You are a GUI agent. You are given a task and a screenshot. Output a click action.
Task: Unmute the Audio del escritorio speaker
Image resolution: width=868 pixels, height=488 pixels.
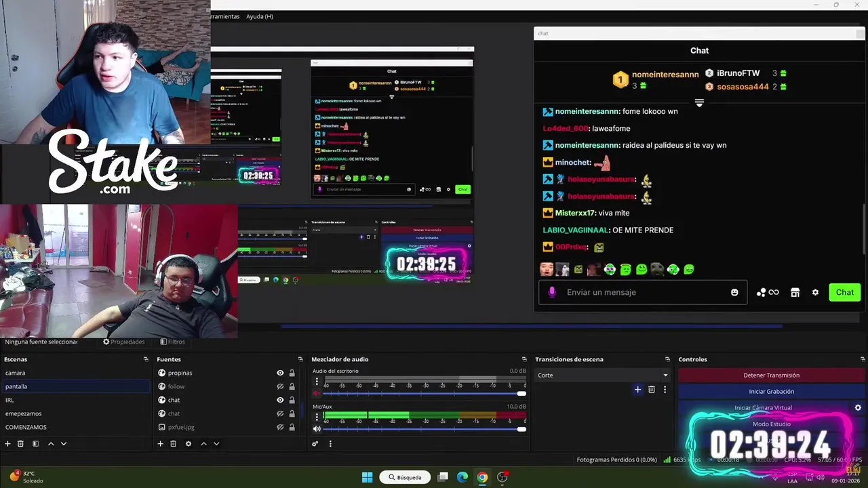(x=316, y=393)
